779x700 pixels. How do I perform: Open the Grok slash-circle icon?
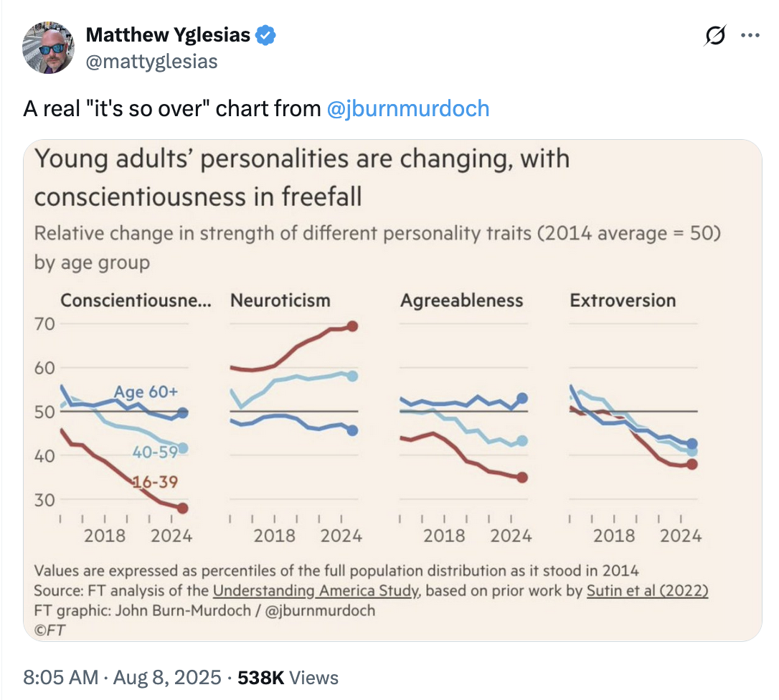pyautogui.click(x=715, y=35)
